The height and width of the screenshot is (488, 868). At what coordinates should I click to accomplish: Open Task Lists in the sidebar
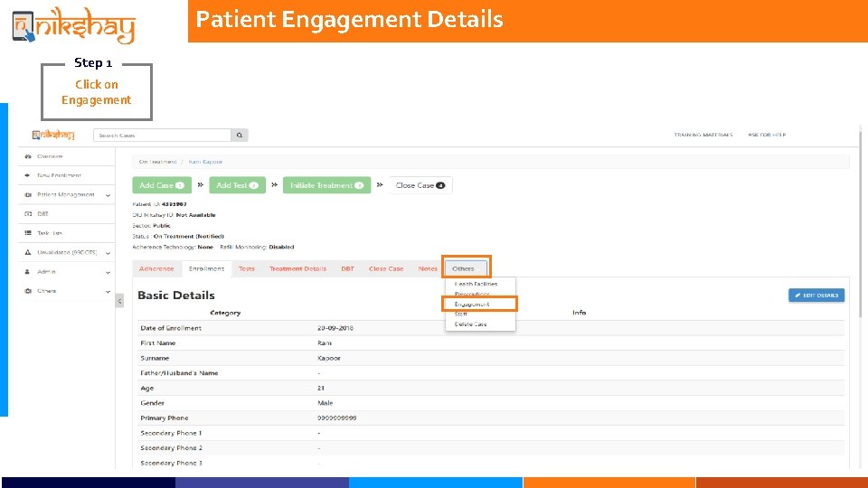click(x=50, y=233)
